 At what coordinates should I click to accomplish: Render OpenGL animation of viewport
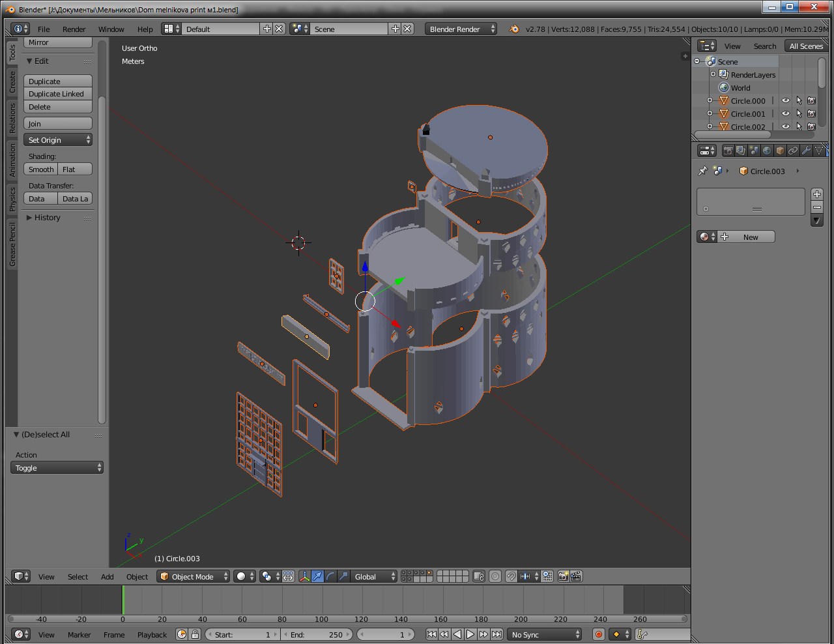576,576
